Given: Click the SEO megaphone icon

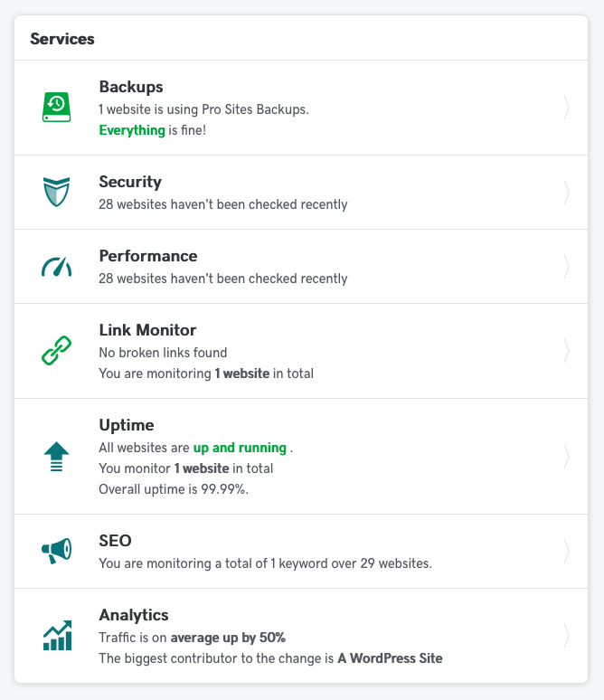Looking at the screenshot, I should tap(56, 551).
